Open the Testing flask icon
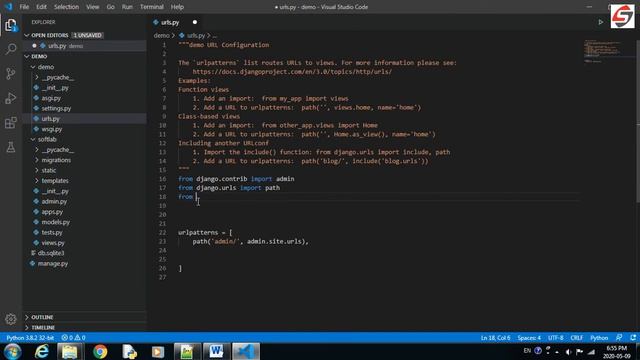Screen dimensions: 640x360 point(11,147)
